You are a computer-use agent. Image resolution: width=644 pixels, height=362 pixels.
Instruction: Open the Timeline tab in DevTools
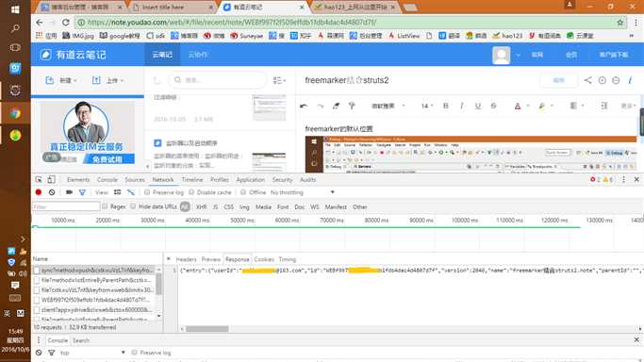[x=192, y=179]
